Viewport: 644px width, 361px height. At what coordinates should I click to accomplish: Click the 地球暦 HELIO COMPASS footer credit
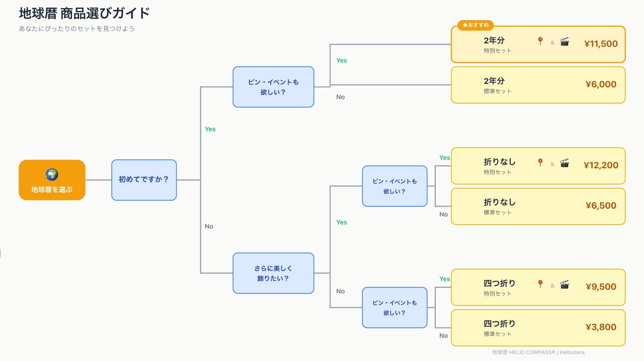[x=538, y=352]
